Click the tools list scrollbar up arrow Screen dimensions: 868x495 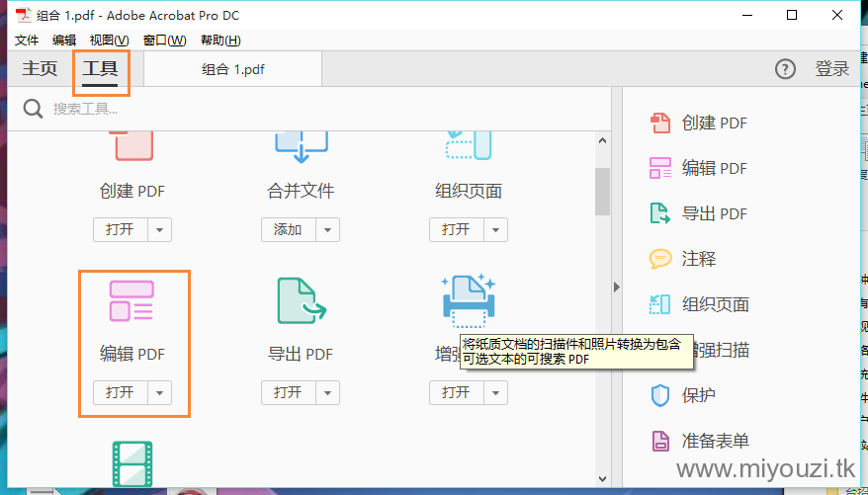coord(603,141)
